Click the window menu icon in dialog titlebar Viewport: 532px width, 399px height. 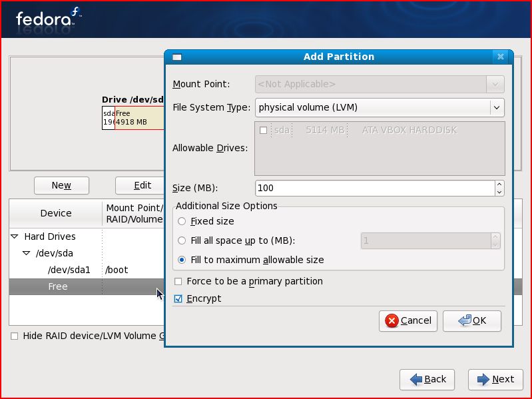(x=177, y=57)
